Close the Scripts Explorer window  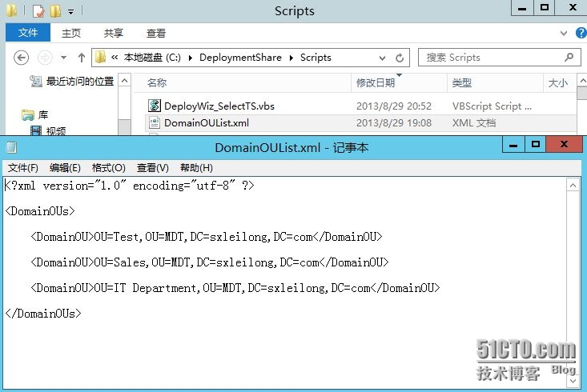tap(572, 8)
